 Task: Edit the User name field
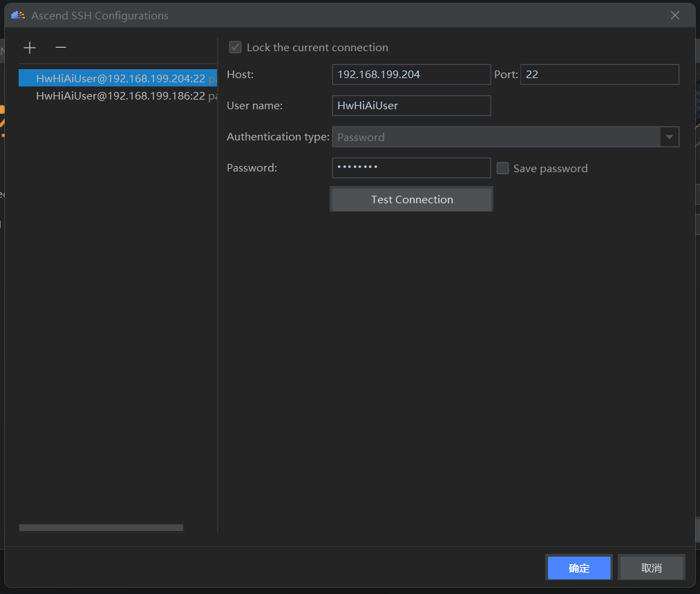(x=411, y=106)
